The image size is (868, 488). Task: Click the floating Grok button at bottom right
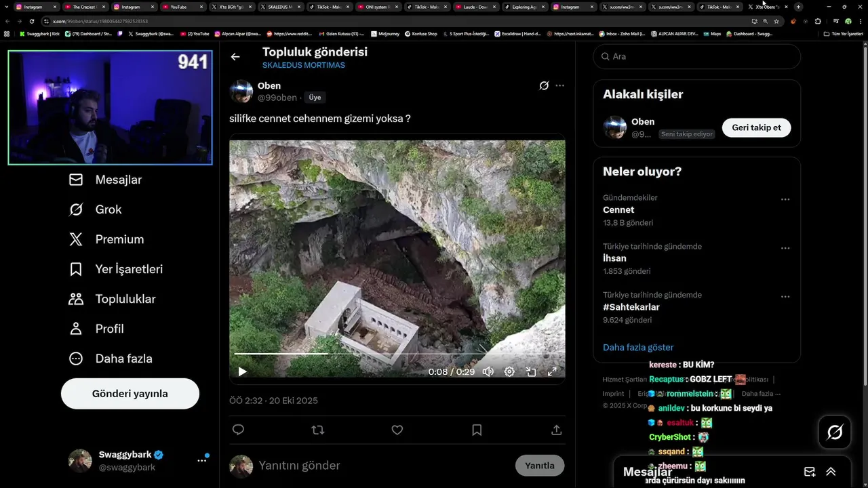click(835, 432)
